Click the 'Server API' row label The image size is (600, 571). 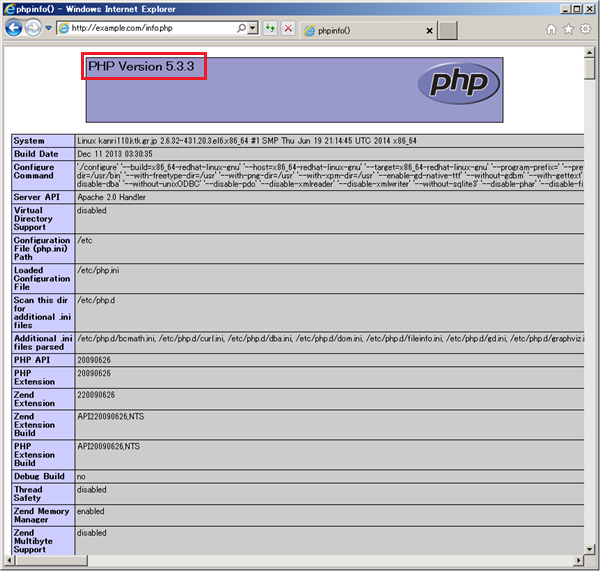37,197
